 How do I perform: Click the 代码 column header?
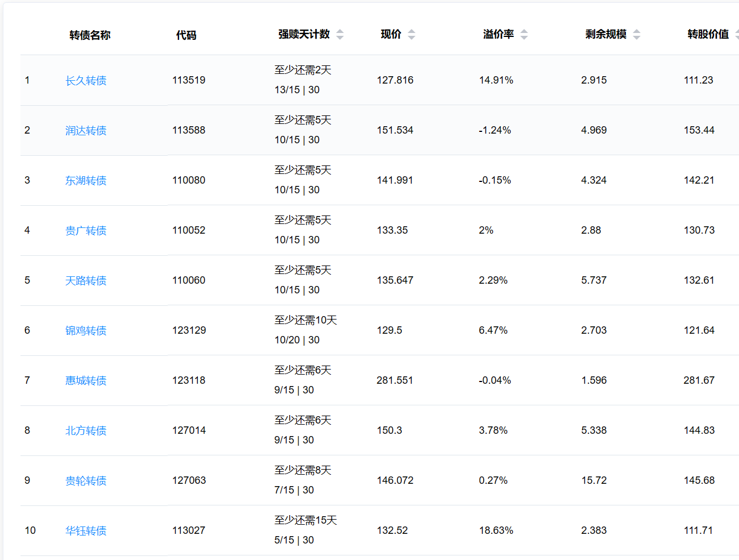(186, 35)
